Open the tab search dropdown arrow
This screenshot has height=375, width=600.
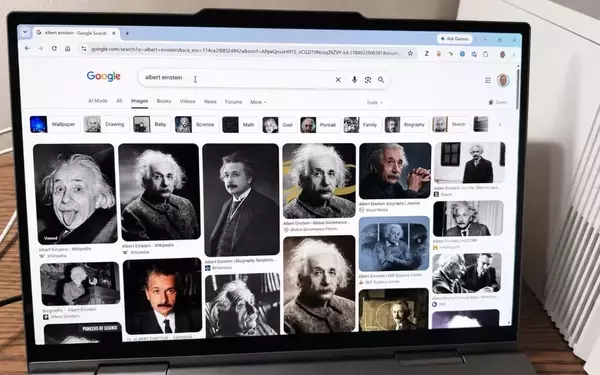point(25,32)
